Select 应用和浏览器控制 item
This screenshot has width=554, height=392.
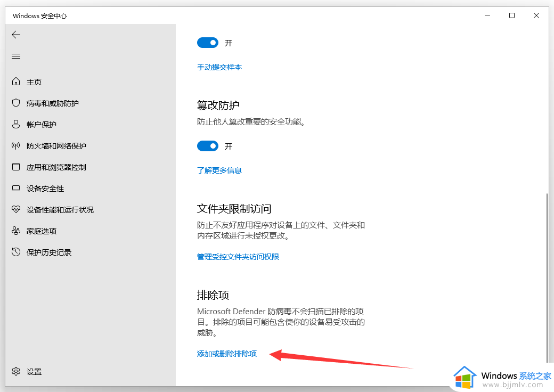click(56, 167)
